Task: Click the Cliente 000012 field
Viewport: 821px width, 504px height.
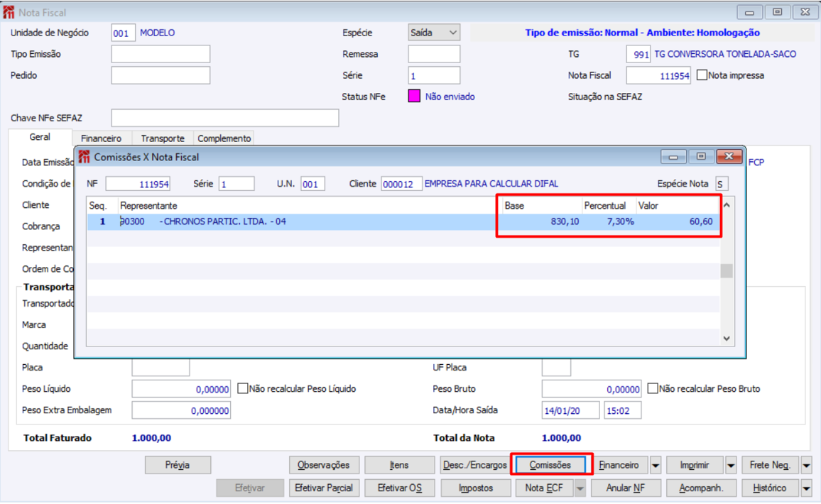Action: point(401,184)
